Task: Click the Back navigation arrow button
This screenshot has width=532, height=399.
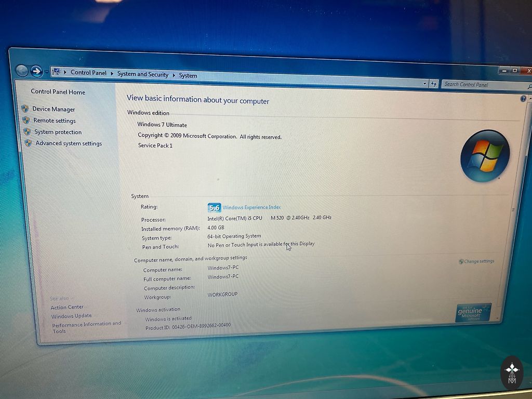Action: click(x=22, y=71)
